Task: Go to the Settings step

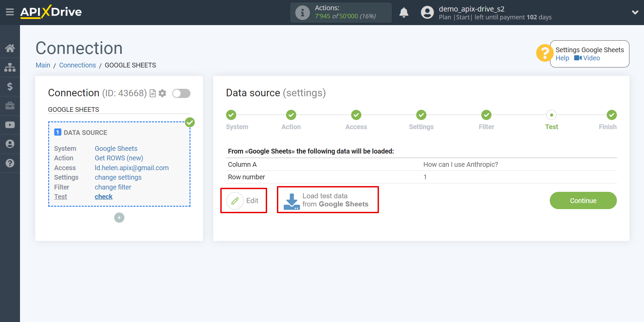Action: point(421,115)
